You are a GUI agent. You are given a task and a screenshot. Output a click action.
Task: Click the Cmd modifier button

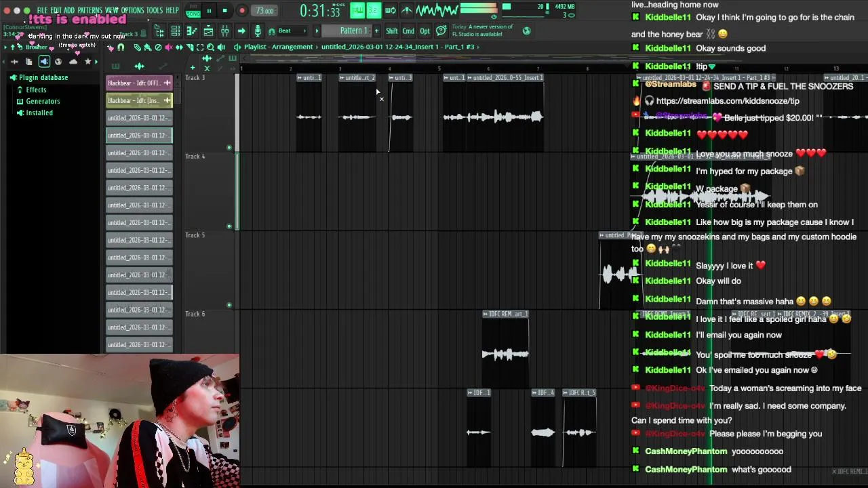[x=408, y=30]
